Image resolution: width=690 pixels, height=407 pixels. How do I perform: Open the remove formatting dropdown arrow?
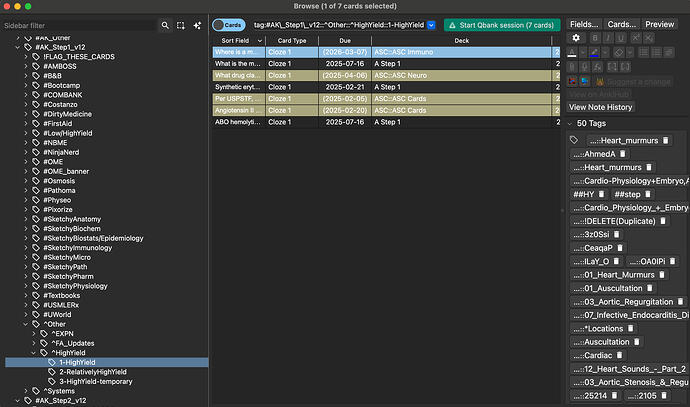coord(630,52)
